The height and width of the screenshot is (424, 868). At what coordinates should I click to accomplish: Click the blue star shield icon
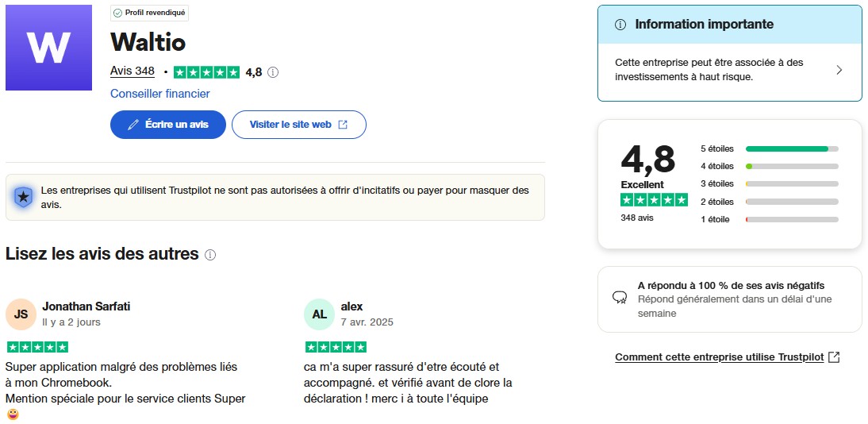tap(24, 197)
